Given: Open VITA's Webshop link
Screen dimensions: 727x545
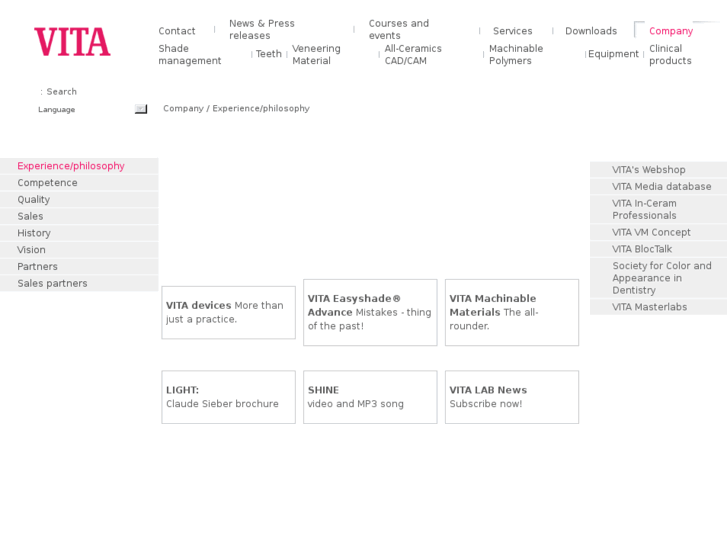Looking at the screenshot, I should tap(649, 170).
